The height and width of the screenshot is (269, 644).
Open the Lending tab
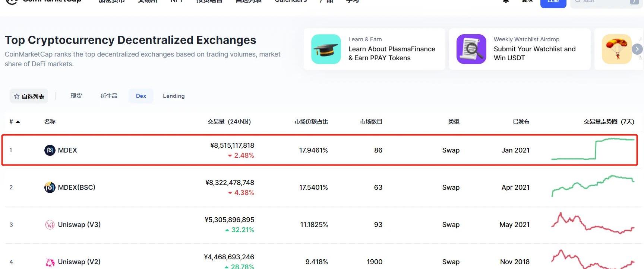coord(174,96)
